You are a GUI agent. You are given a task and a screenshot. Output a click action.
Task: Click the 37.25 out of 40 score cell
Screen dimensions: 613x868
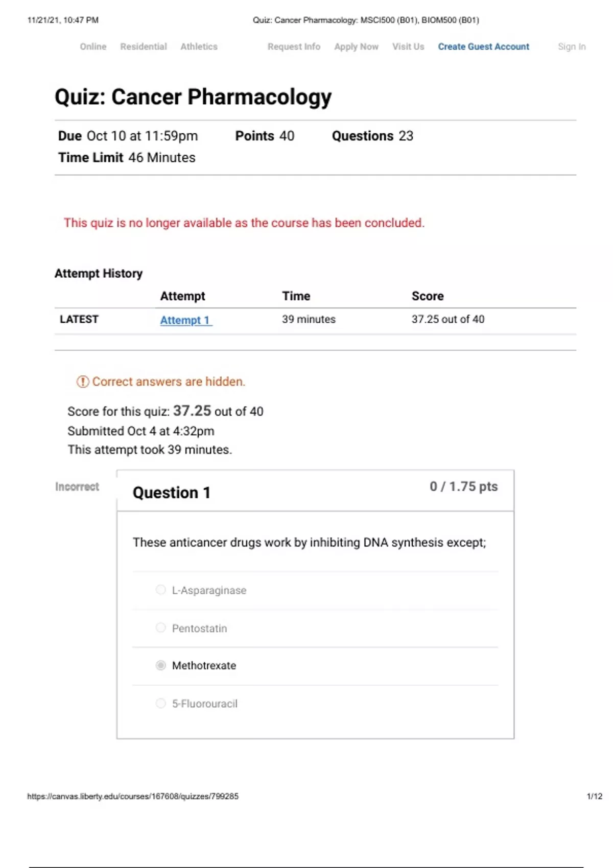(x=448, y=319)
